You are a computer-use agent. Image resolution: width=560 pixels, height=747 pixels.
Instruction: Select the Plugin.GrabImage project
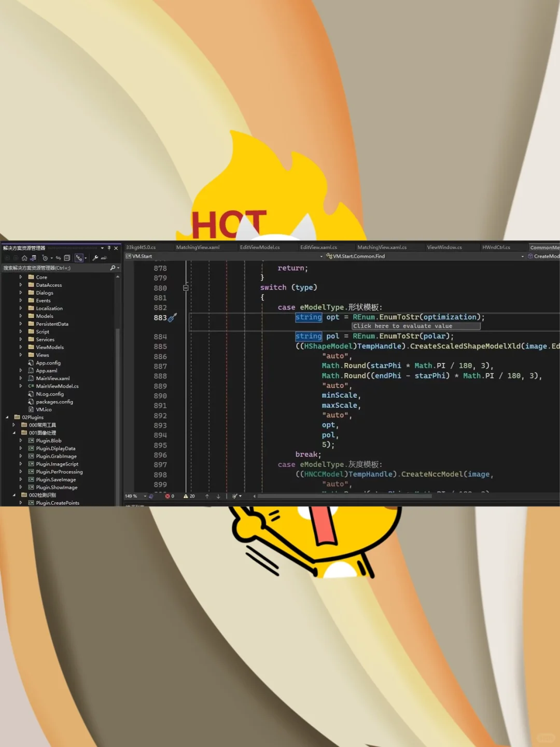click(56, 456)
